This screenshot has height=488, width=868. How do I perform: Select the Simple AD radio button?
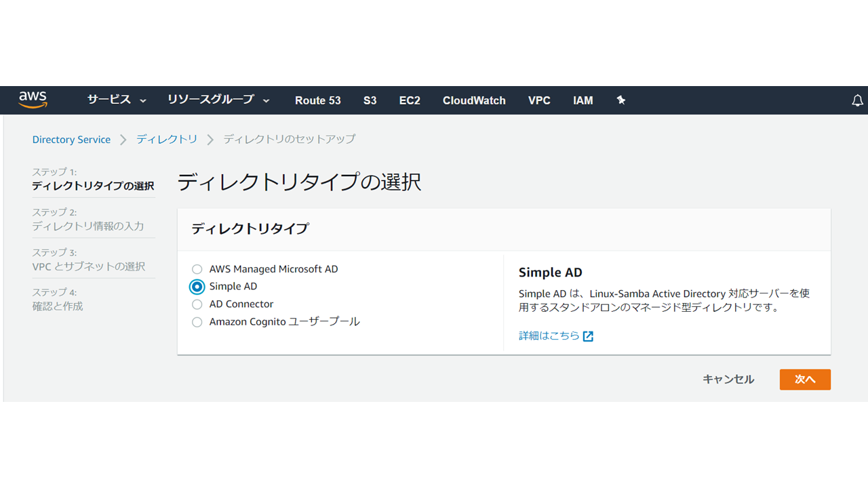click(x=197, y=287)
